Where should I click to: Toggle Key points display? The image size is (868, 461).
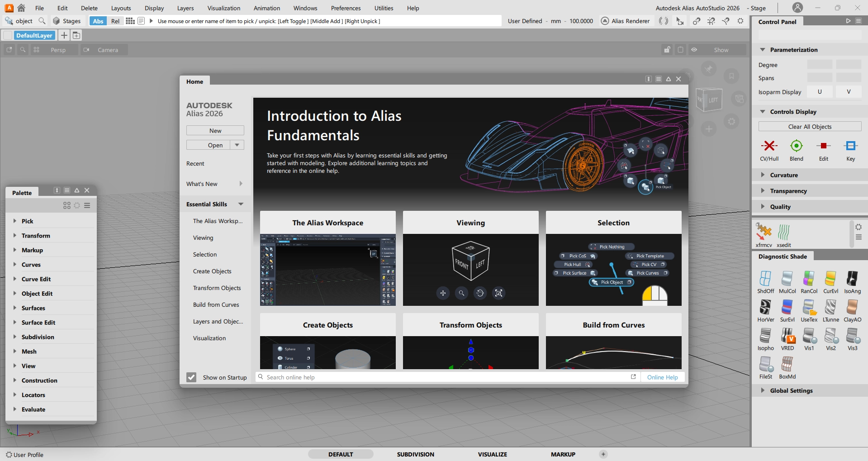pyautogui.click(x=850, y=146)
